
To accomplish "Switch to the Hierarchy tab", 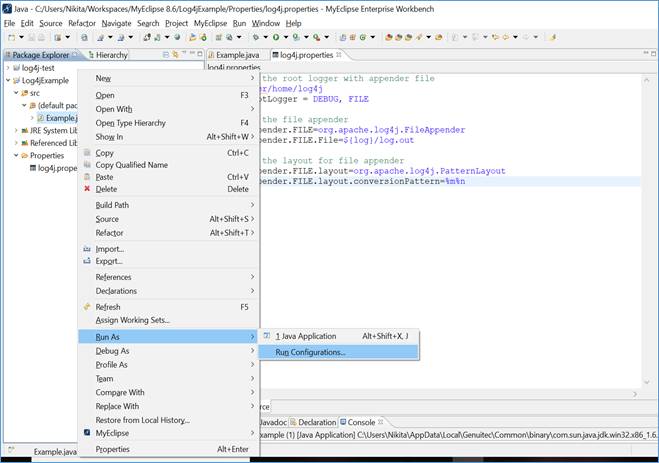I will coord(107,55).
